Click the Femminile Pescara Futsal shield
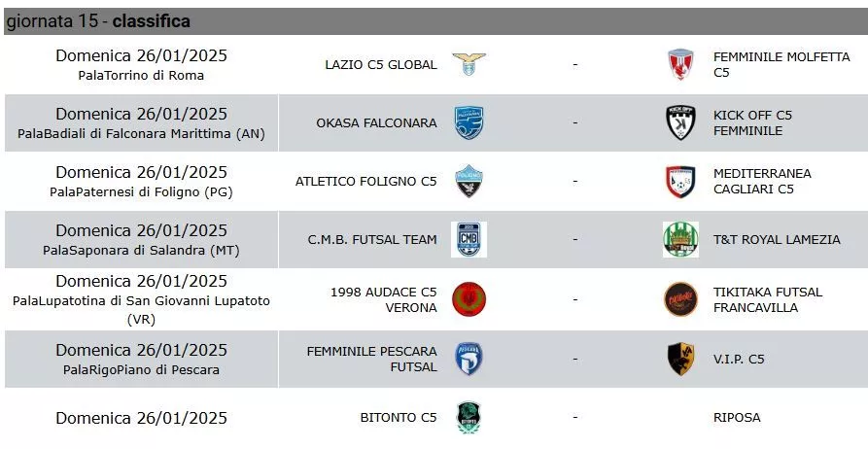Image resolution: width=868 pixels, height=449 pixels. point(469,359)
